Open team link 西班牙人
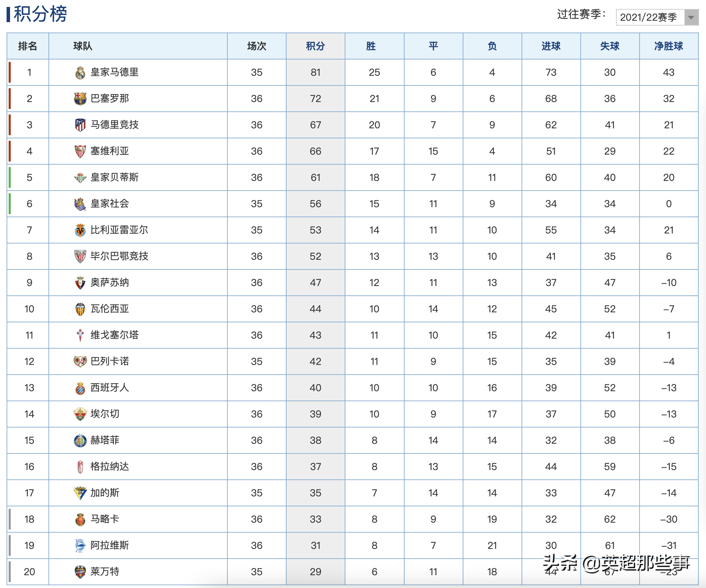This screenshot has height=588, width=706. [x=110, y=388]
